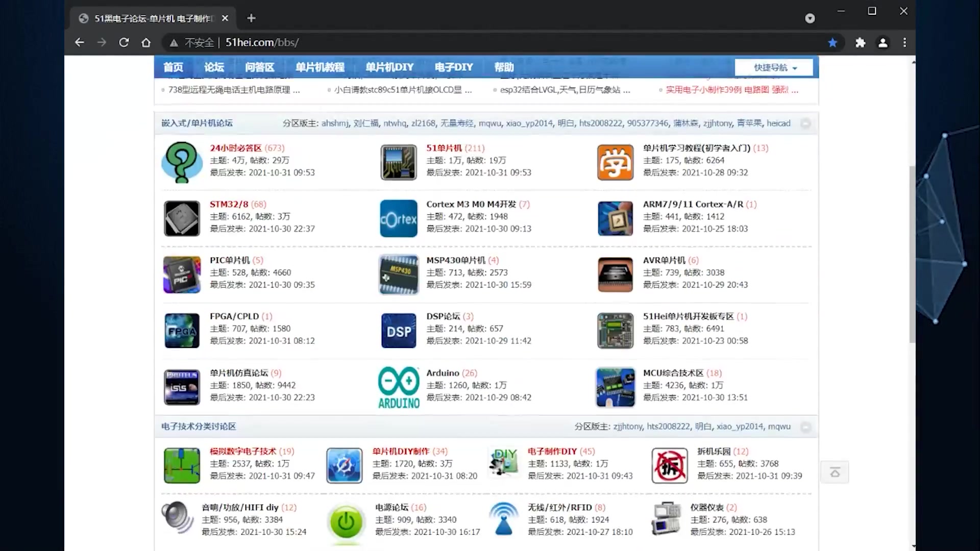Click the page vertical scrollbar thumb

[912, 254]
